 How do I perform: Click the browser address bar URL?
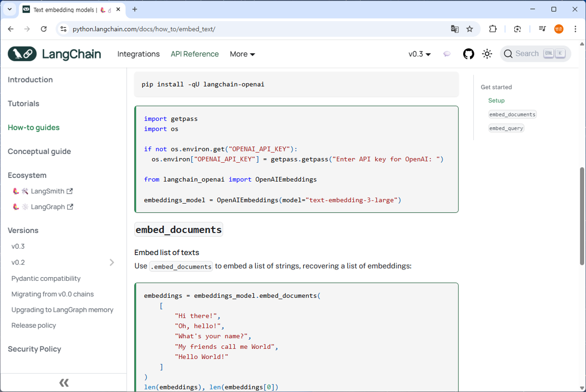click(144, 29)
